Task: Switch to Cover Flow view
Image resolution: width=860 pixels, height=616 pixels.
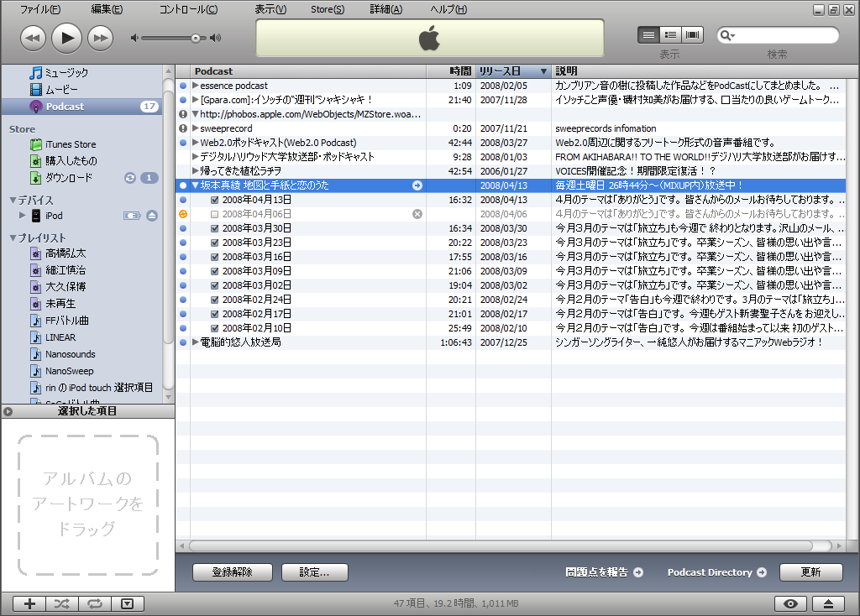Action: [x=692, y=35]
